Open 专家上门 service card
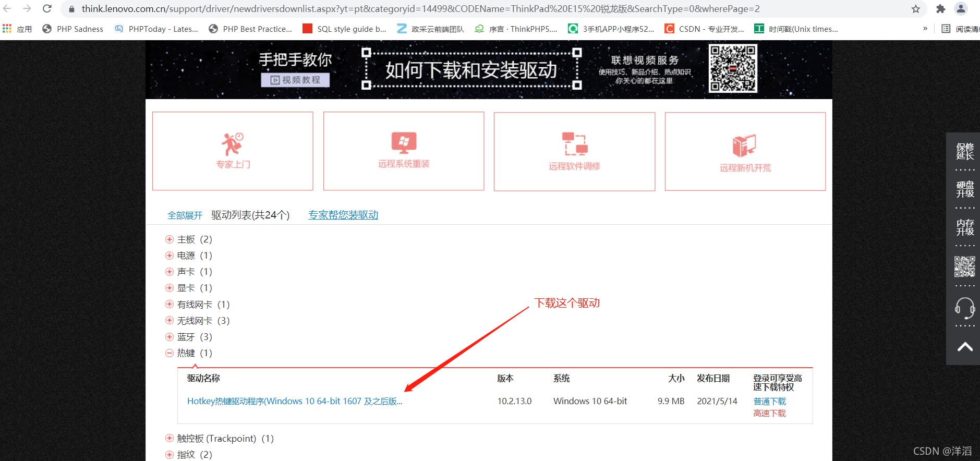 pyautogui.click(x=233, y=151)
